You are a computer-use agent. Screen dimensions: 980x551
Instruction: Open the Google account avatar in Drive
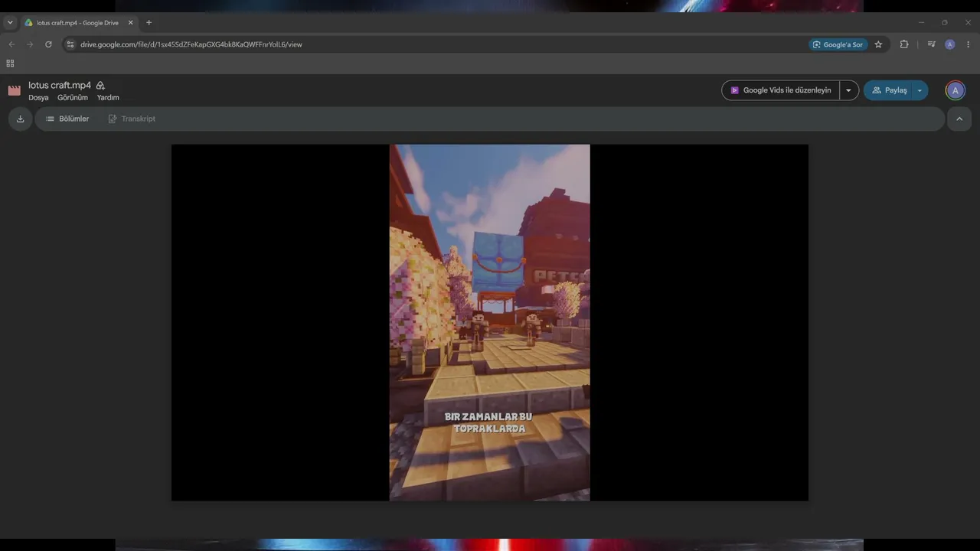(955, 90)
